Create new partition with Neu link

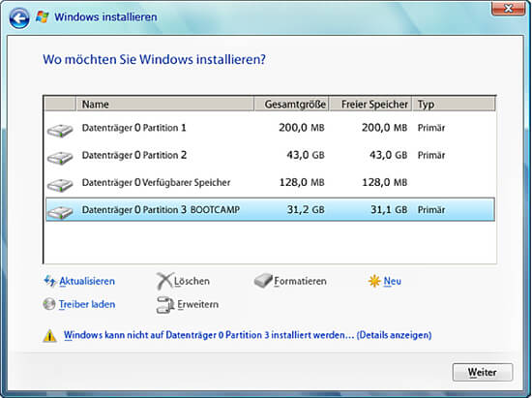[x=392, y=281]
